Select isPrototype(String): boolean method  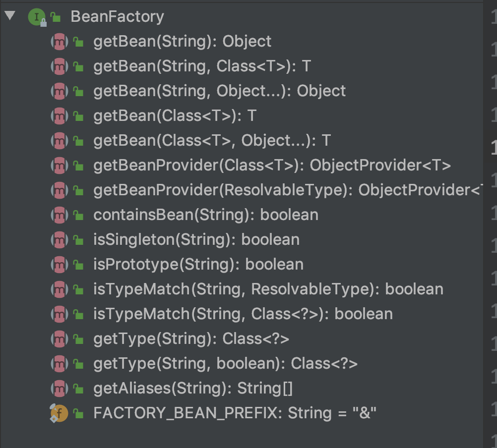(x=198, y=265)
